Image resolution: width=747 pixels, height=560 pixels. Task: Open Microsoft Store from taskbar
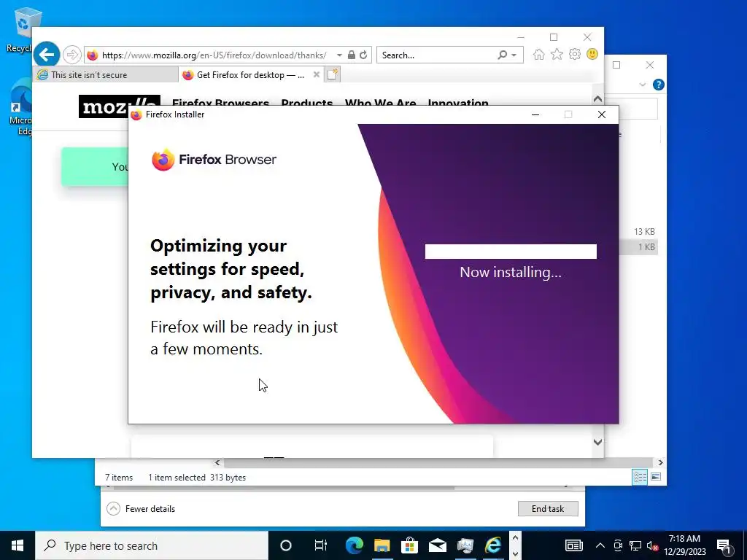(409, 545)
